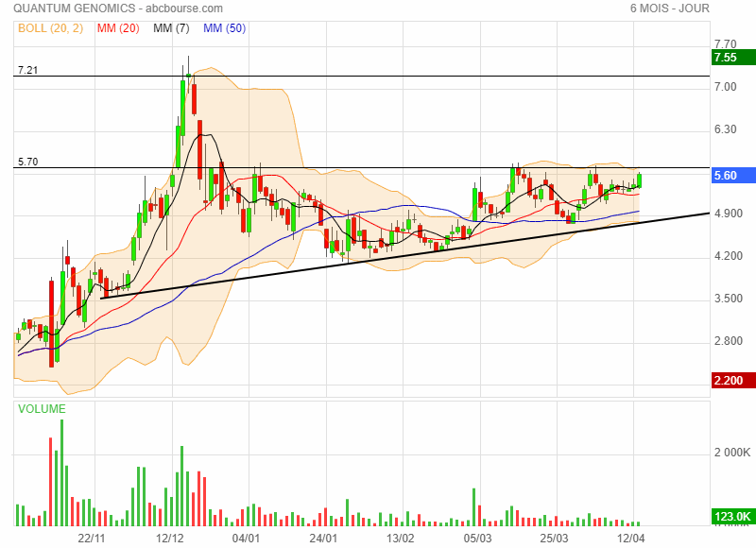
Task: Click the 7.21 resistance line label
Action: [28, 70]
